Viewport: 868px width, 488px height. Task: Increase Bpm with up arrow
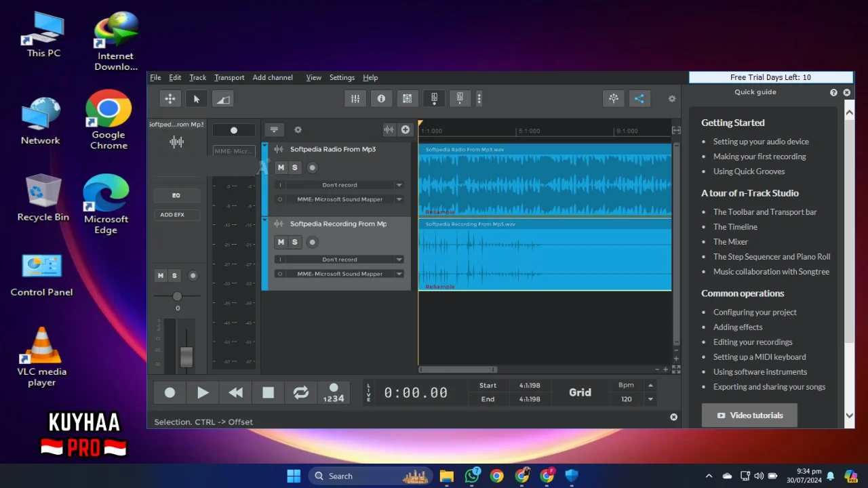point(650,385)
